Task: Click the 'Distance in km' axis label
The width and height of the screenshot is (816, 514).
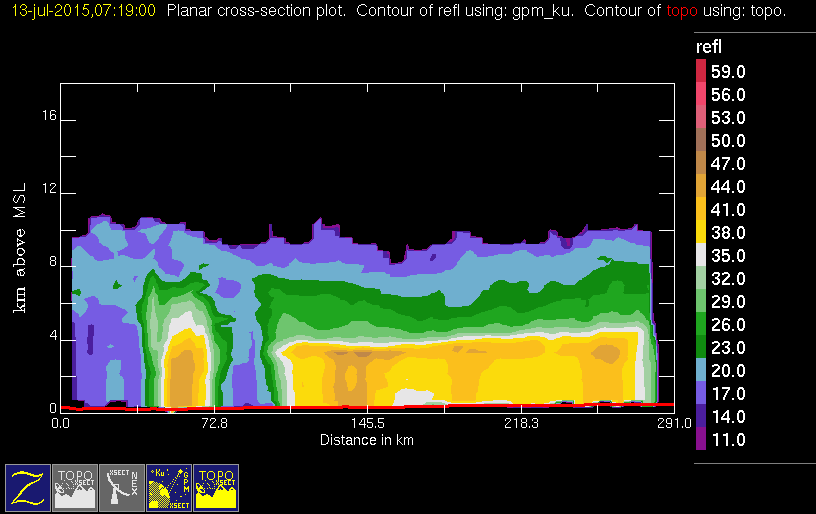Action: (366, 440)
